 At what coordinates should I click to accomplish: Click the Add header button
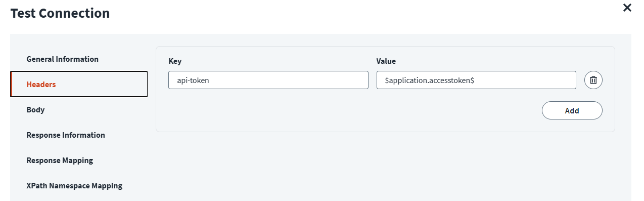(x=572, y=110)
